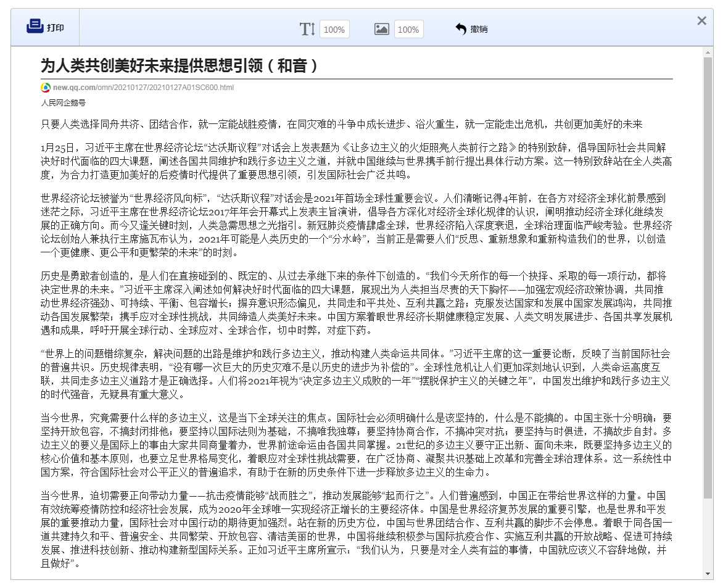Click the paragraph starting 世界经济论坛被誉为
The image size is (723, 588).
click(356, 225)
